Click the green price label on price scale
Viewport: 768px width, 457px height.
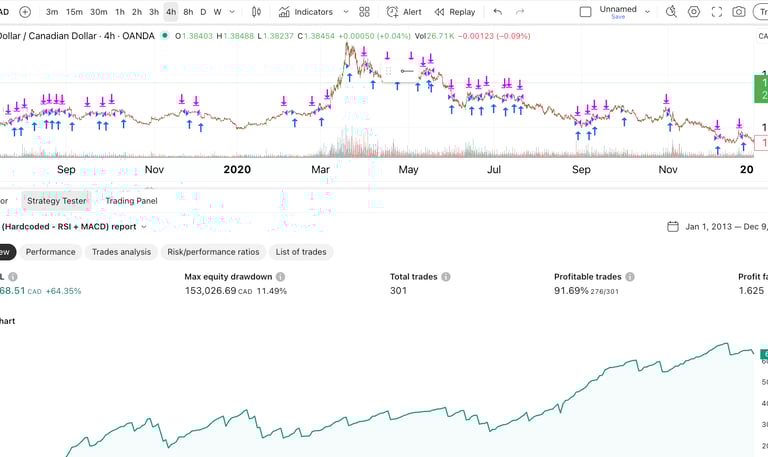click(x=761, y=88)
